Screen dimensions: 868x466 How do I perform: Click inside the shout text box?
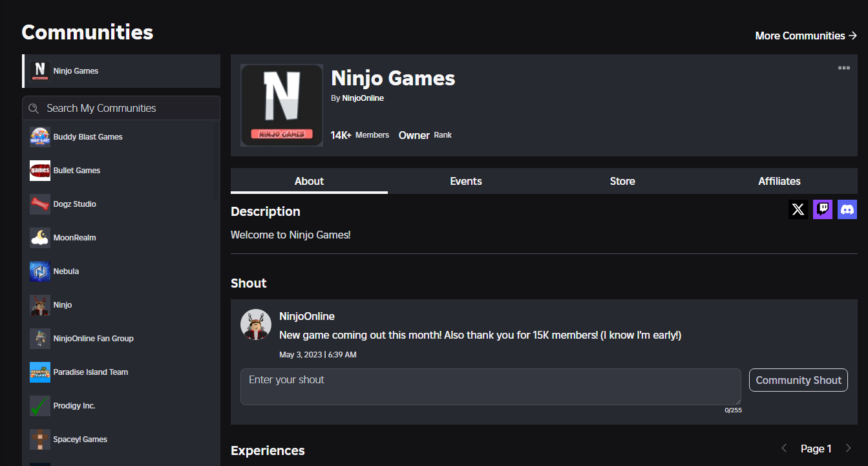[490, 385]
